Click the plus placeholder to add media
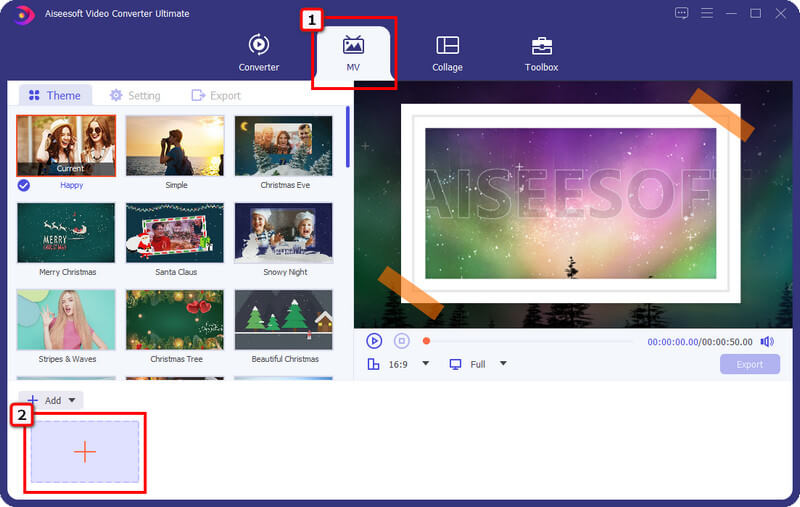Viewport: 800px width, 507px height. tap(85, 452)
